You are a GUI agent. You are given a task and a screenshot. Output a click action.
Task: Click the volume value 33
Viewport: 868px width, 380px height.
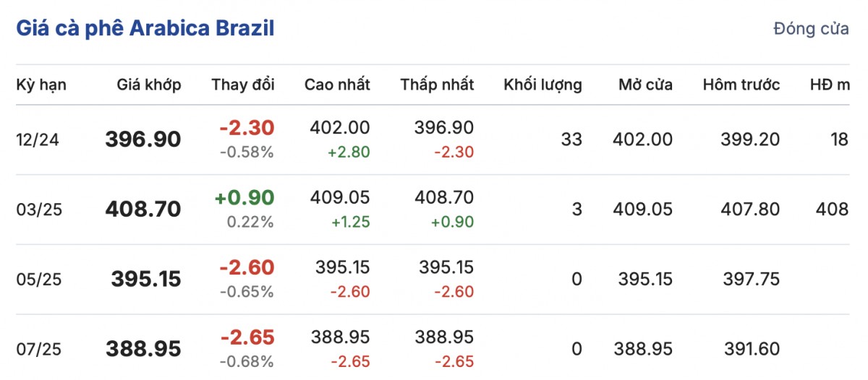click(x=571, y=139)
